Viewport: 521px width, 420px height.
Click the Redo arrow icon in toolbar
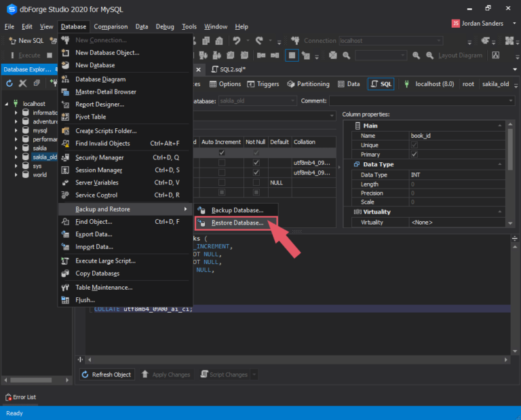click(x=259, y=41)
